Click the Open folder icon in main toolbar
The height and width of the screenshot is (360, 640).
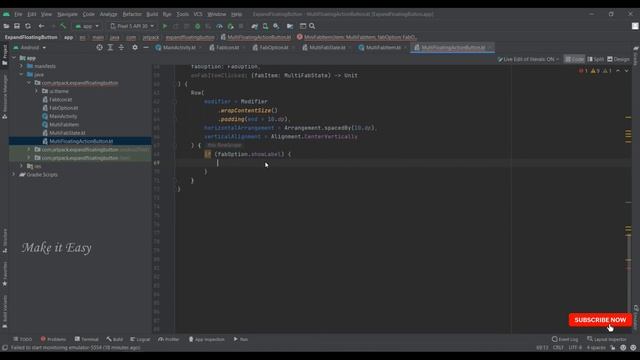click(x=6, y=26)
